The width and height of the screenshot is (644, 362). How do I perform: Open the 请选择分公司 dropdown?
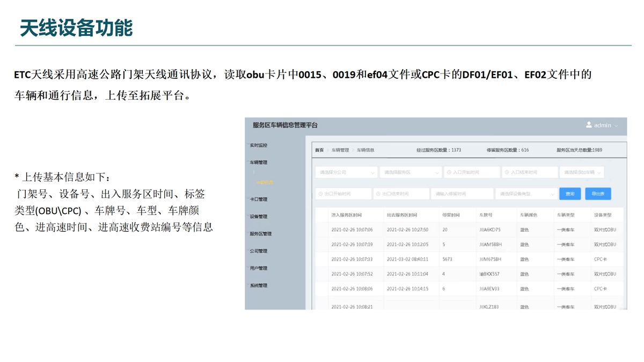[x=346, y=173]
